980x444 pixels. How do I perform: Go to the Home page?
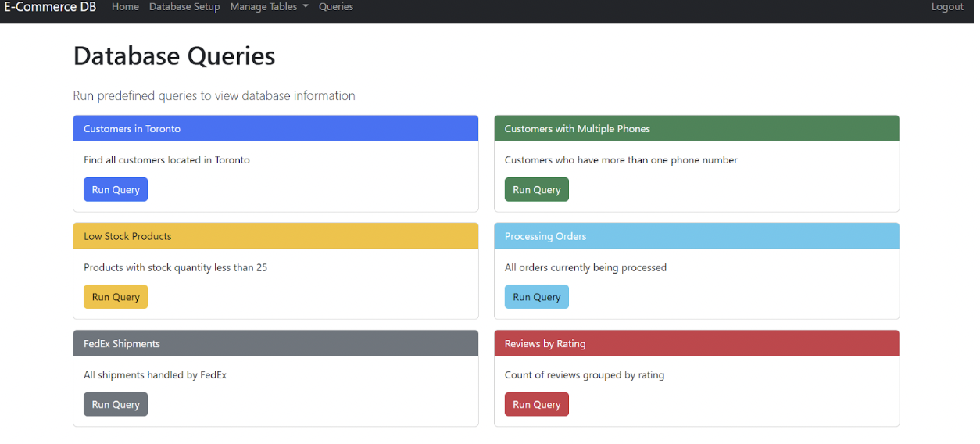(x=125, y=7)
